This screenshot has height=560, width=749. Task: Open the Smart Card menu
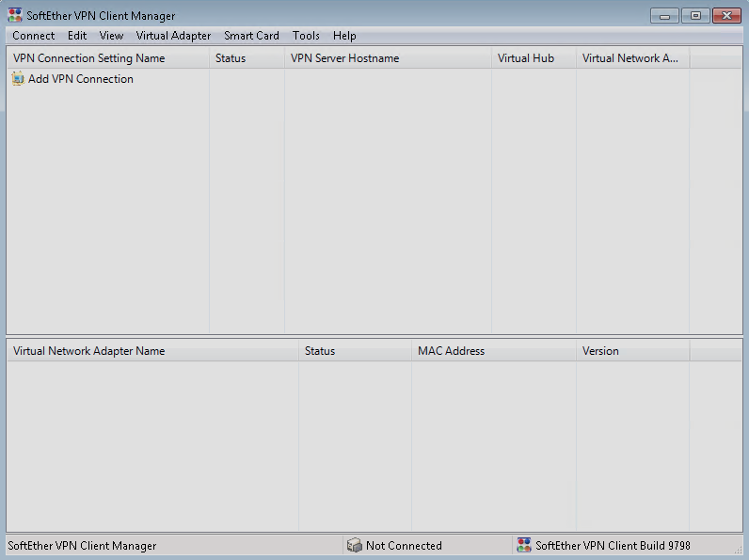[251, 36]
